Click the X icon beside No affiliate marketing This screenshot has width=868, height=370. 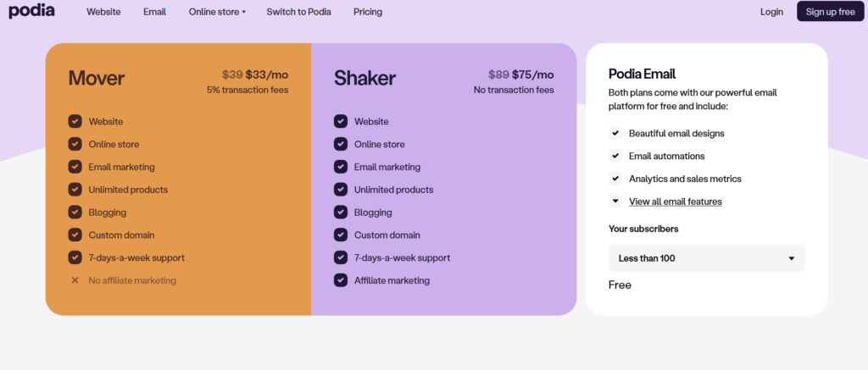[75, 280]
